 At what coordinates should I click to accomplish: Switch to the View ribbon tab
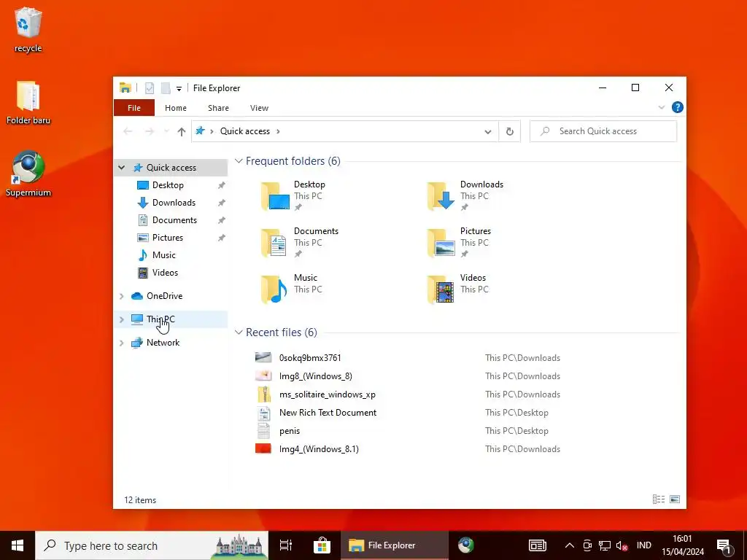(259, 108)
